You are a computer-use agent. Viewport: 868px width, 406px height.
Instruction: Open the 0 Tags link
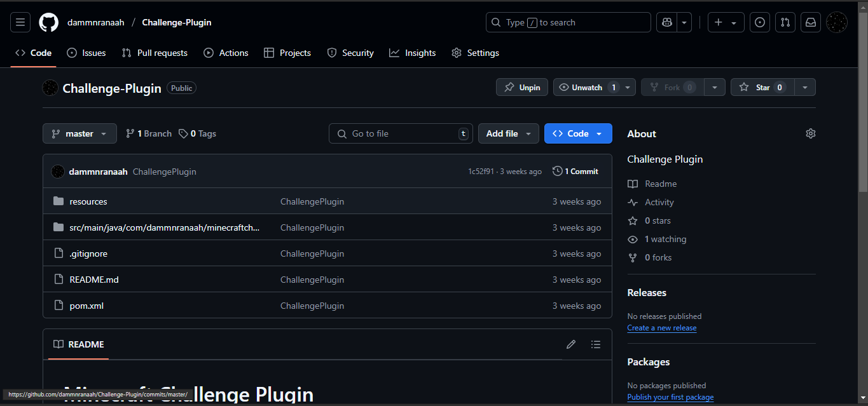(x=197, y=133)
